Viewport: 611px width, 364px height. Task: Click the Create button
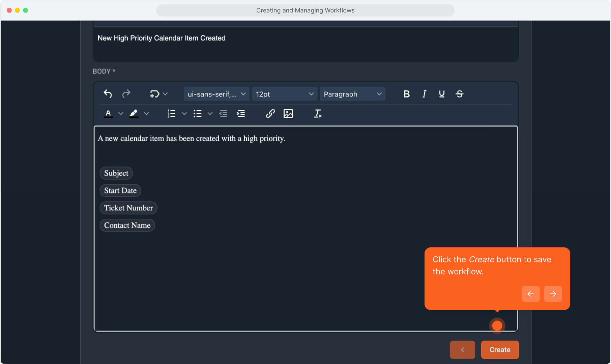[499, 350]
